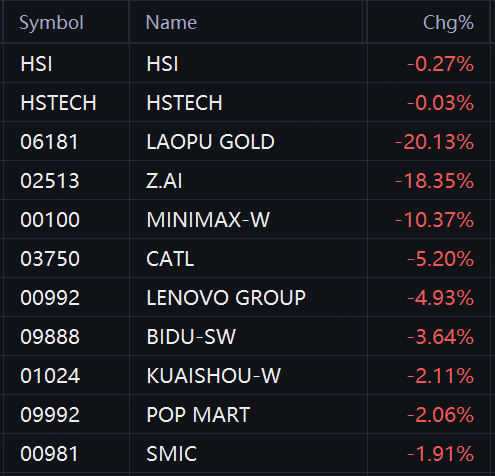Screen dimensions: 495x476
Task: Click symbol 03750
Action: click(x=50, y=259)
